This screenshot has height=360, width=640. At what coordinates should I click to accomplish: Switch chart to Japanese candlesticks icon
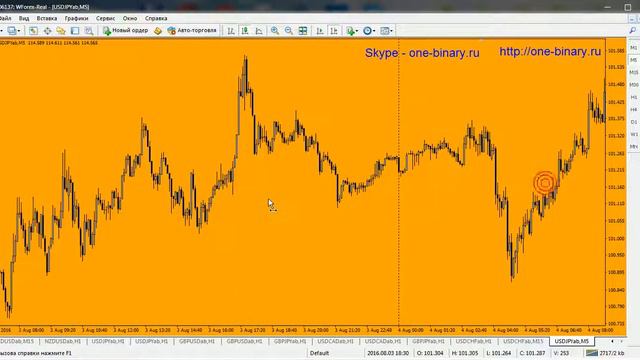coord(245,31)
